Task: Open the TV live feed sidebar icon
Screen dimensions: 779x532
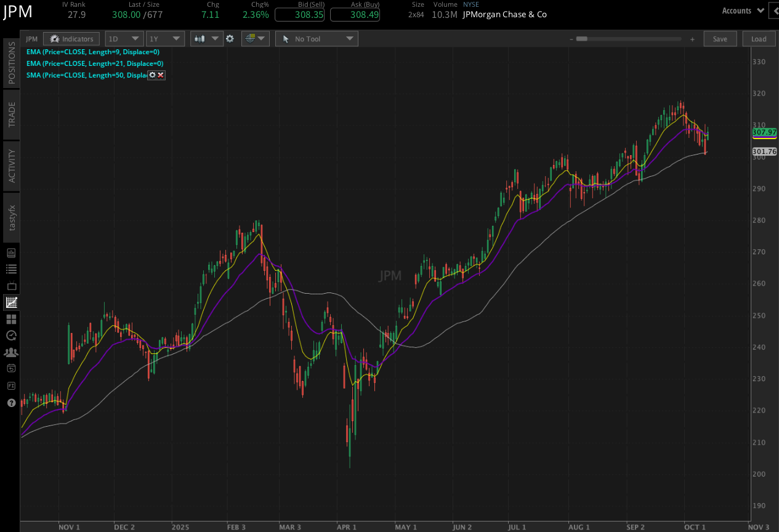Action: pyautogui.click(x=11, y=286)
